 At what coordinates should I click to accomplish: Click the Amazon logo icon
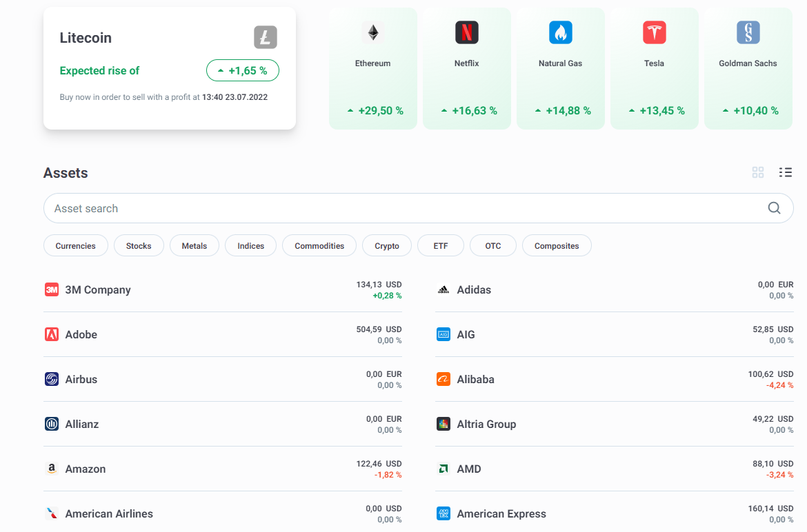point(52,469)
